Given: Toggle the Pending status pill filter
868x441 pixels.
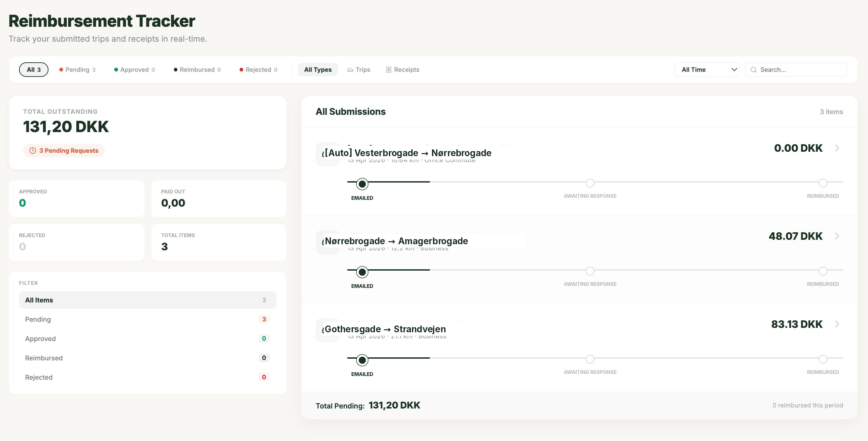Looking at the screenshot, I should click(x=77, y=70).
